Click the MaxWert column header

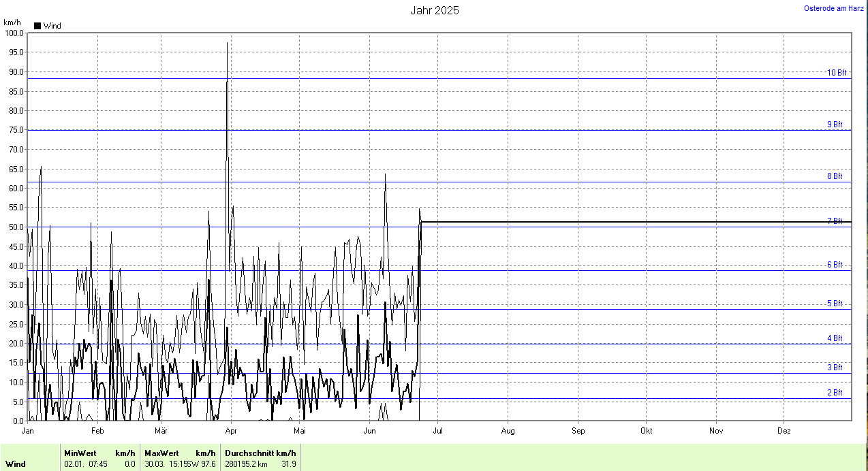click(161, 453)
